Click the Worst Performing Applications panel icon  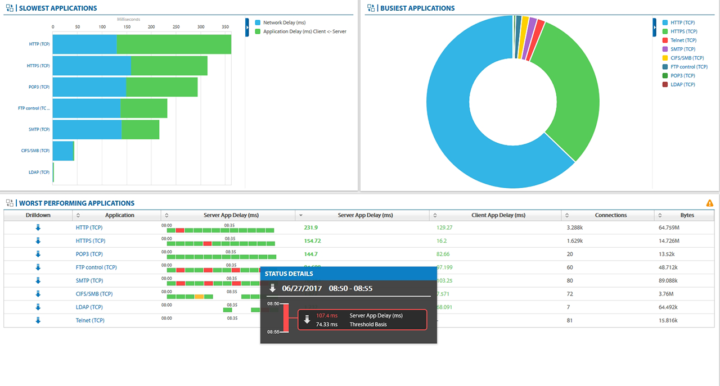10,203
